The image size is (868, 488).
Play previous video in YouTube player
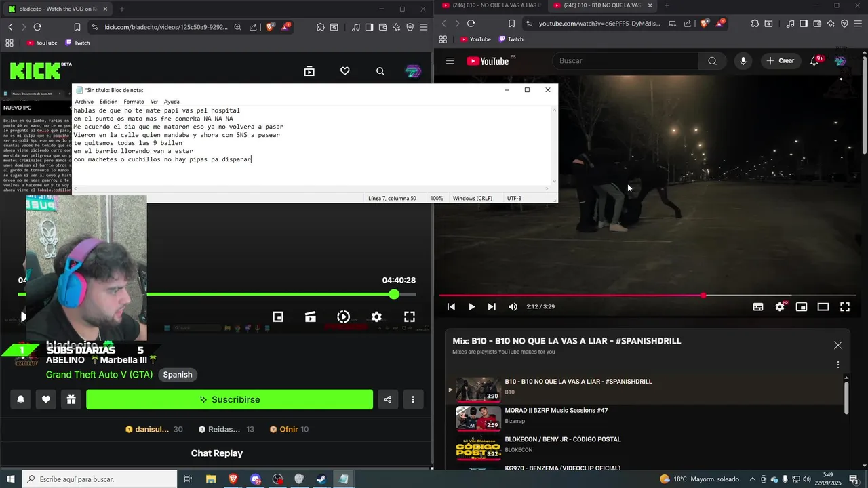tap(451, 307)
